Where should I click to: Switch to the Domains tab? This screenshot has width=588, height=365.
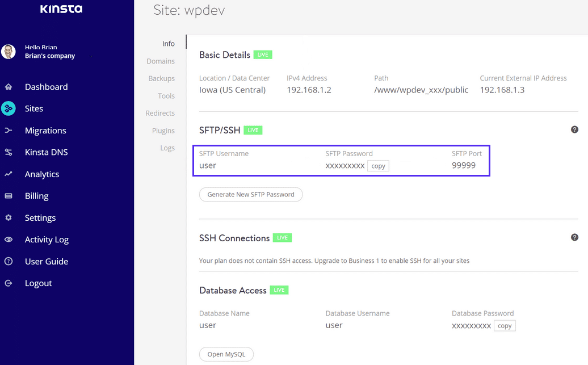click(161, 61)
